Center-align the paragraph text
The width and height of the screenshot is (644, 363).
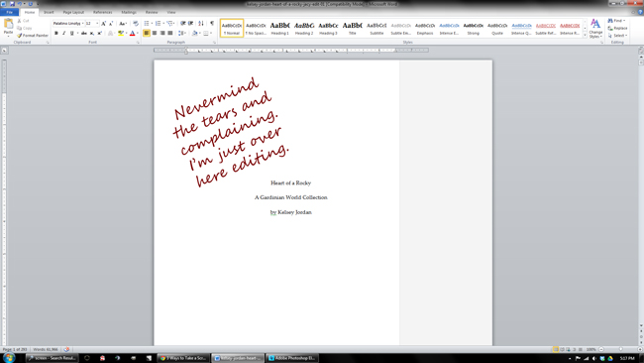click(155, 33)
